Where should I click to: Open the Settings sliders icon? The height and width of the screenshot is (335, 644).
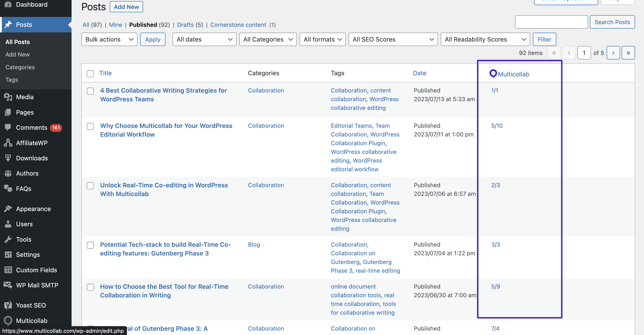(x=8, y=255)
